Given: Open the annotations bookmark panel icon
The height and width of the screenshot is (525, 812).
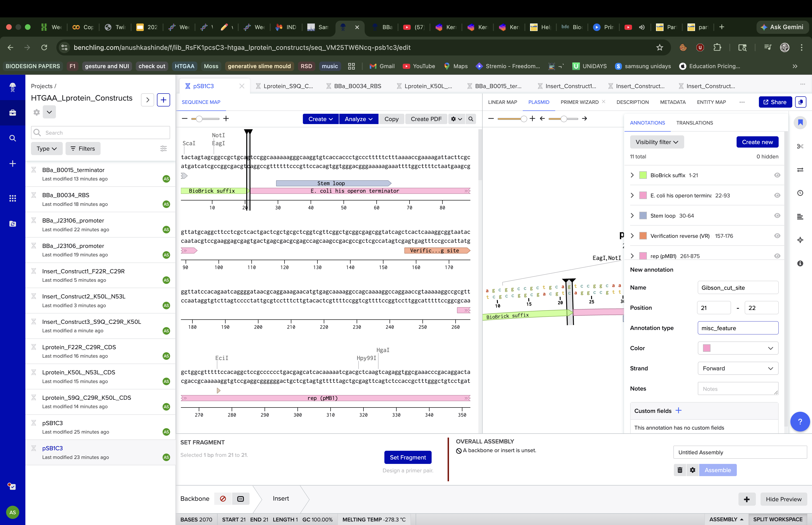Looking at the screenshot, I should click(x=800, y=122).
